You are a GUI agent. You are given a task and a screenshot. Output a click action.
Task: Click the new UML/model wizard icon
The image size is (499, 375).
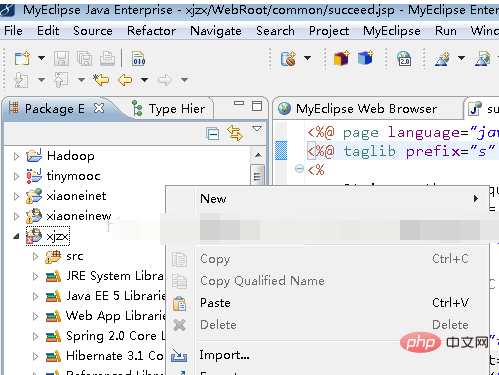point(443,59)
